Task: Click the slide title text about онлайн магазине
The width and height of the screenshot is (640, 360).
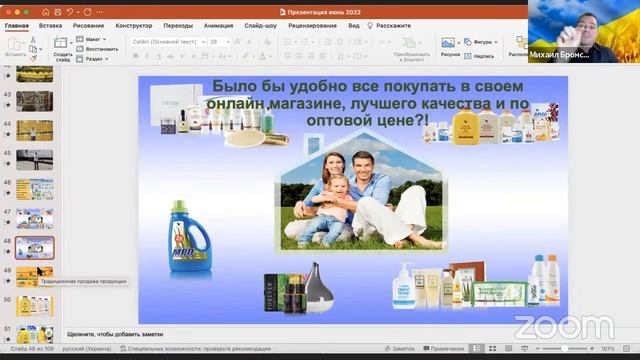Action: (367, 103)
